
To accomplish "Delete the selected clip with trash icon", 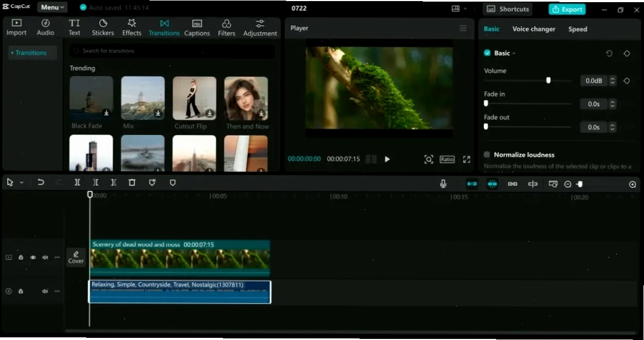I will click(132, 183).
